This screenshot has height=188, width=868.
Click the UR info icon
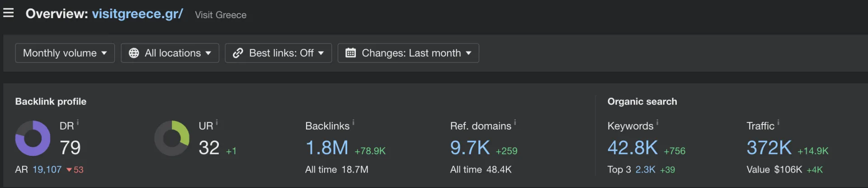[217, 122]
